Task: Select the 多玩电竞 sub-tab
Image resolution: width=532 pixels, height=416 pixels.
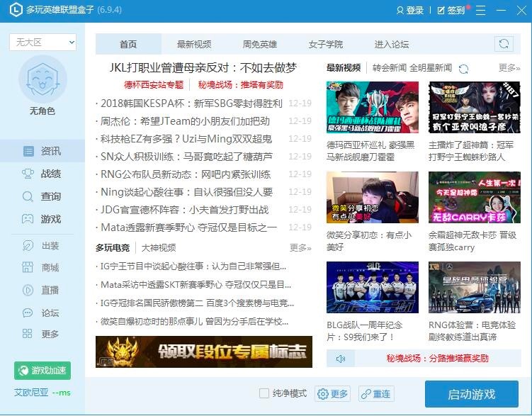Action: [x=113, y=248]
